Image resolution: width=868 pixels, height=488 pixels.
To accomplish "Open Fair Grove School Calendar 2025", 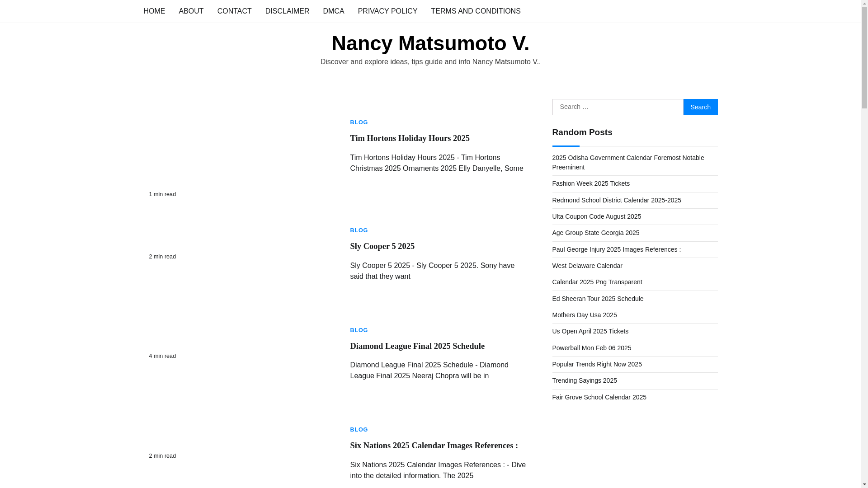I will (x=599, y=397).
